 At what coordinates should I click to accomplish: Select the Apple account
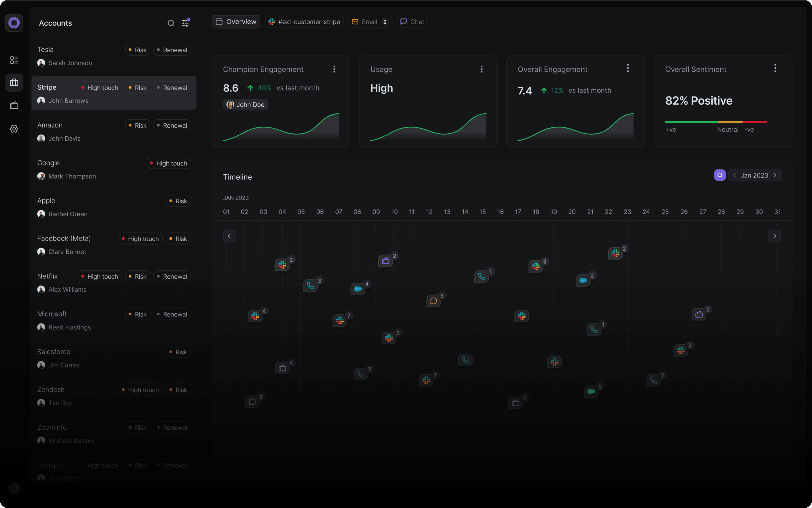point(114,207)
